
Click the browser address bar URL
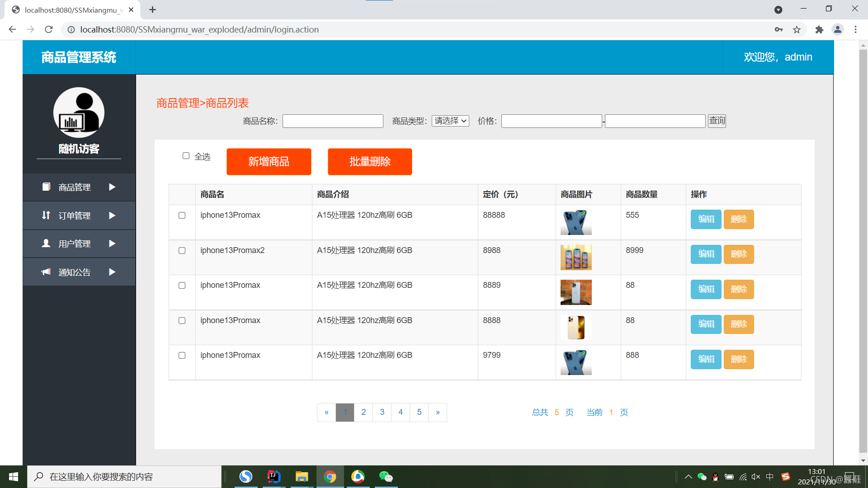(x=199, y=29)
